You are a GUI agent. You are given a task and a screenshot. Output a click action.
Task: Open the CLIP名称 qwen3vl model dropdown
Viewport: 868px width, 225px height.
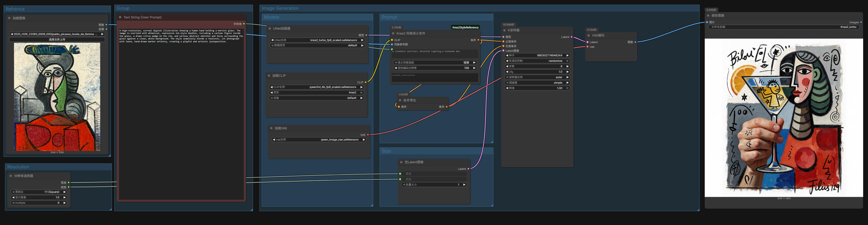coord(316,87)
